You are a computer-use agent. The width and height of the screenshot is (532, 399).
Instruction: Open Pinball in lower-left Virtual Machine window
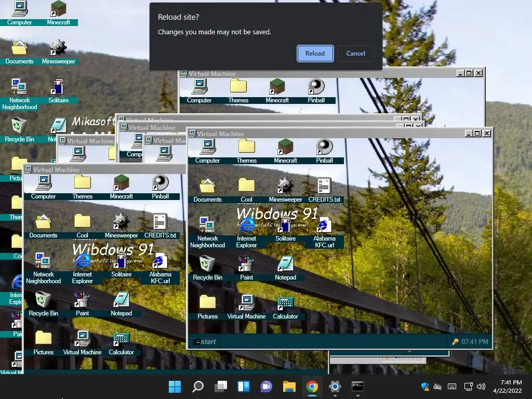tap(160, 187)
